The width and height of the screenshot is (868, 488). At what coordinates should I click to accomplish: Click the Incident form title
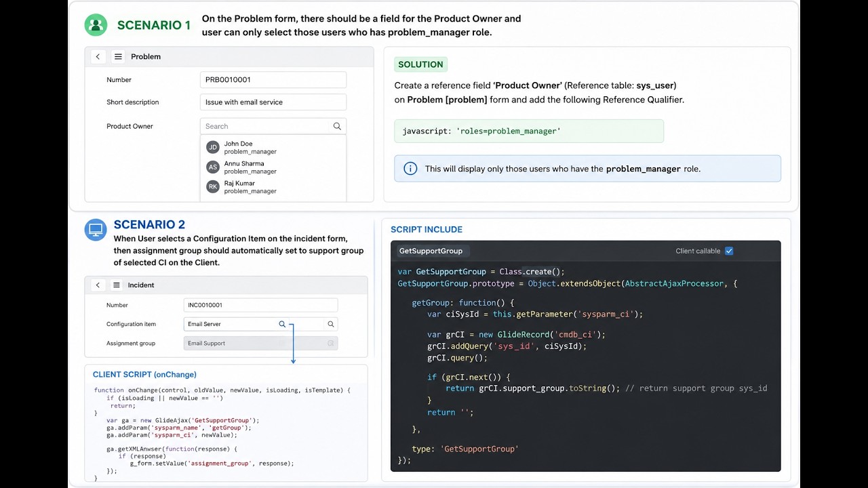[x=141, y=285]
